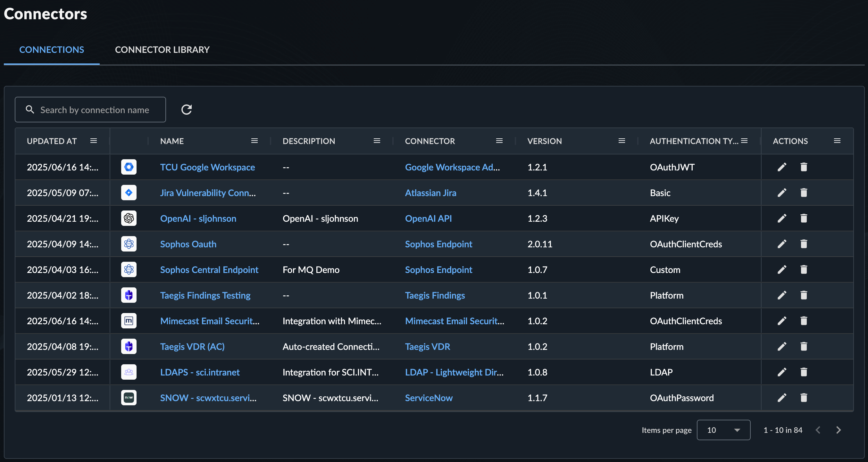This screenshot has height=462, width=868.
Task: Click the 'For MQ Demo' description cell
Action: [311, 269]
